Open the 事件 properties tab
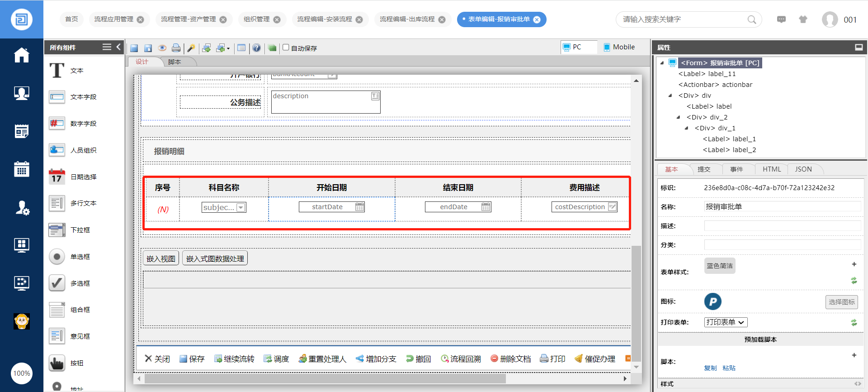This screenshot has height=392, width=868. point(736,169)
